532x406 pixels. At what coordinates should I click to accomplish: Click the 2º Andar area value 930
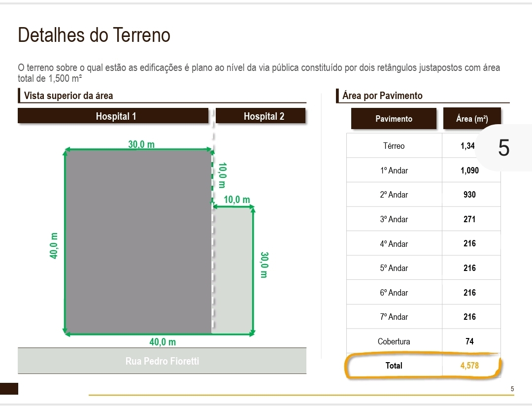click(469, 195)
